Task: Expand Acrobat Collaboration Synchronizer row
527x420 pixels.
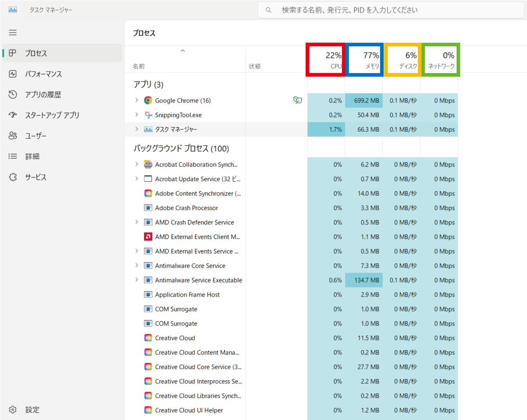Action: click(x=137, y=164)
